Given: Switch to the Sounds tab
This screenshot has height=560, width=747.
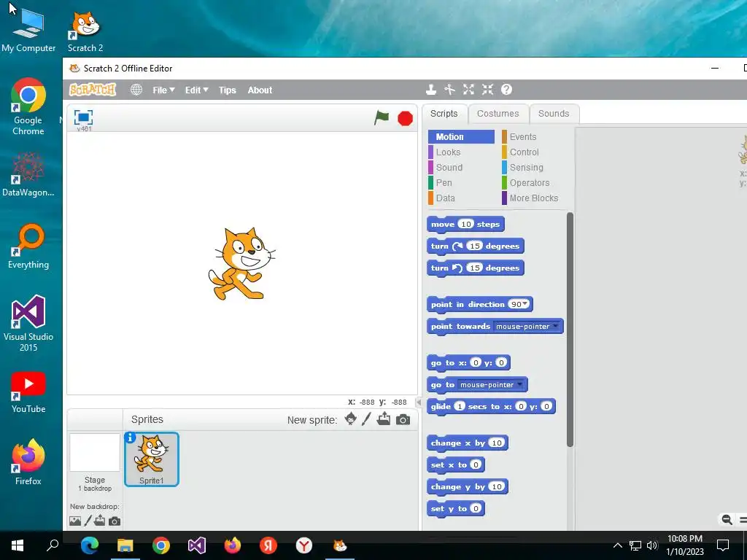Looking at the screenshot, I should click(554, 113).
